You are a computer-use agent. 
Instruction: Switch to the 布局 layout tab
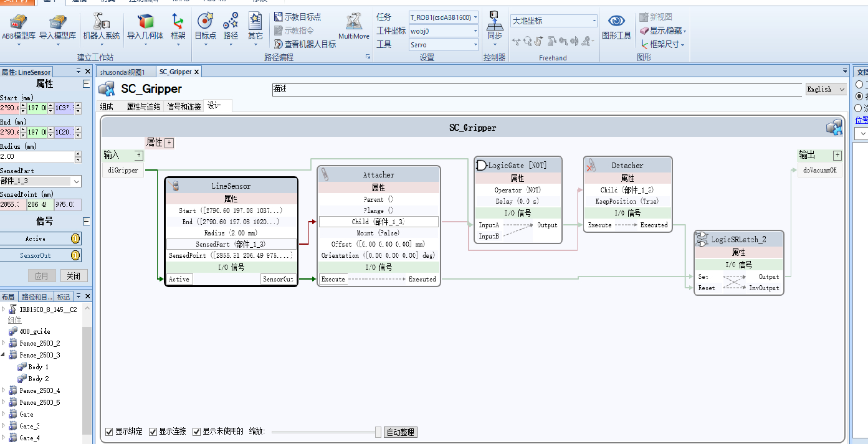(x=8, y=296)
